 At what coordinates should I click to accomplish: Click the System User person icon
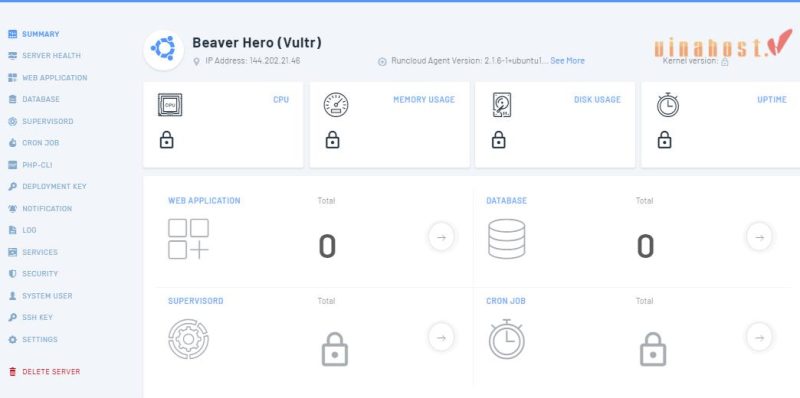(13, 296)
